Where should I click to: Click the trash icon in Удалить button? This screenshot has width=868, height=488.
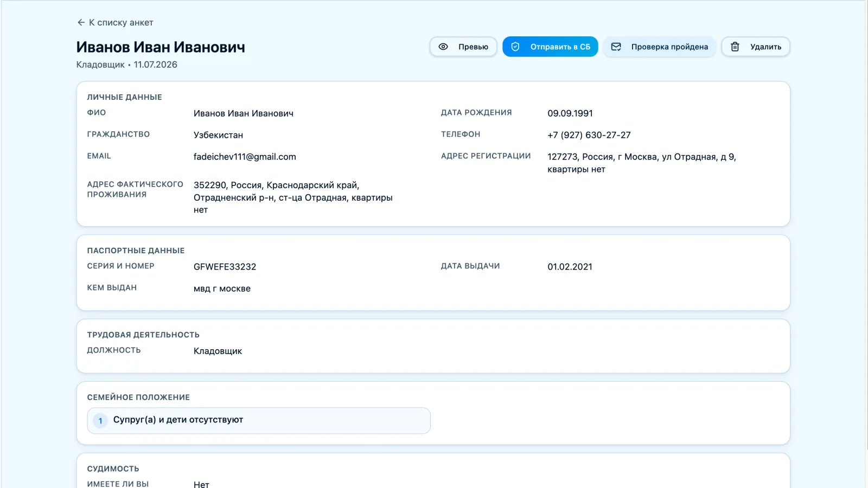735,47
